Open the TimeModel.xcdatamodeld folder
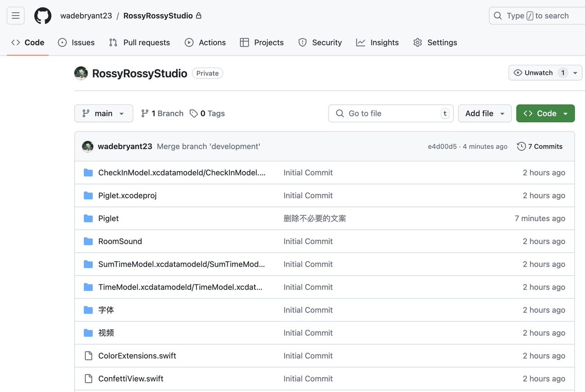 point(180,287)
